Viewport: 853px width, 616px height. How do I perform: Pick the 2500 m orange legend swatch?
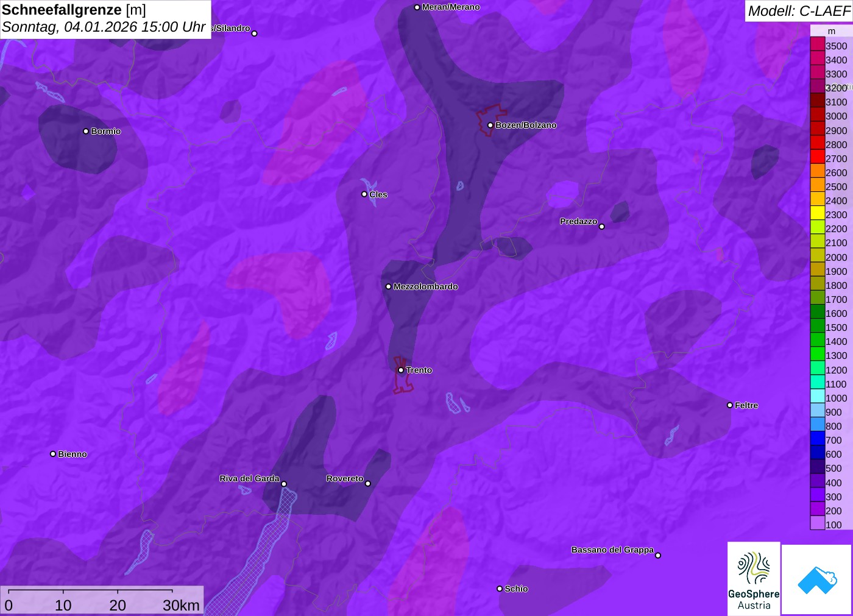click(x=817, y=185)
